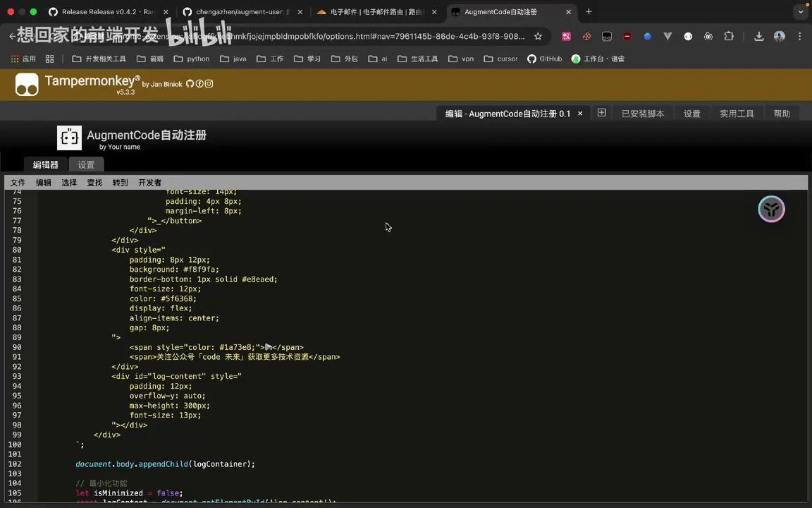Open the 应用 apps shortcut
812x508 pixels.
(x=23, y=59)
